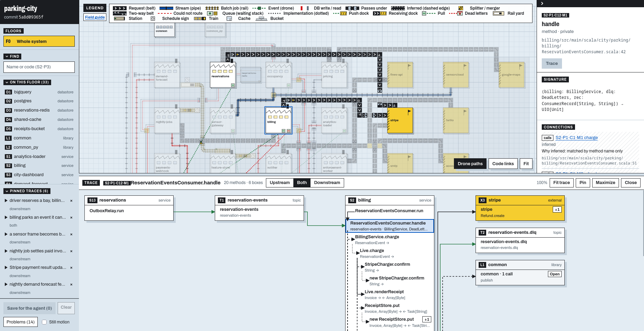Click the pricing station on the map
644x331 pixels.
(x=334, y=75)
